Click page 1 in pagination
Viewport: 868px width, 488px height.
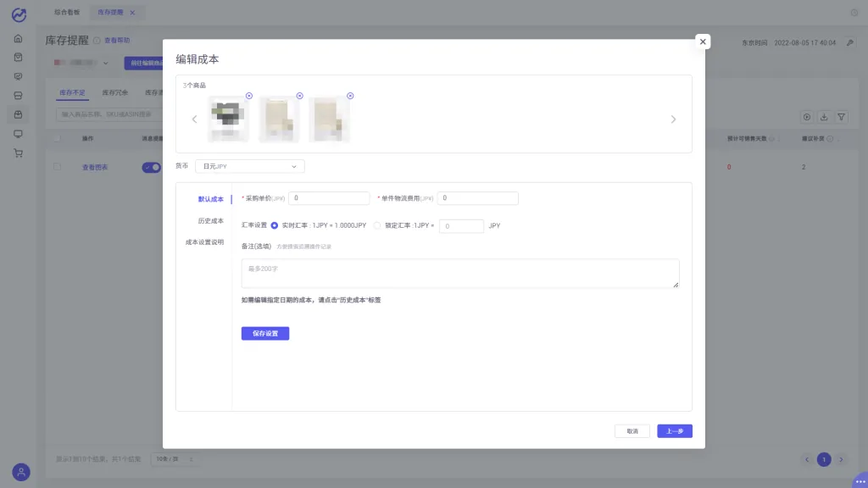(x=824, y=460)
